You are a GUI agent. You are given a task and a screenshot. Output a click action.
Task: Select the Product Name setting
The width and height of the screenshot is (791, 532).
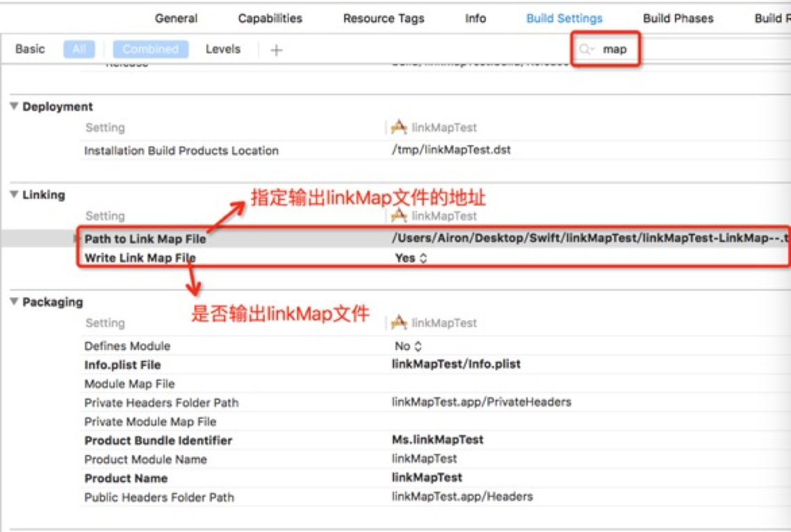coord(126,478)
